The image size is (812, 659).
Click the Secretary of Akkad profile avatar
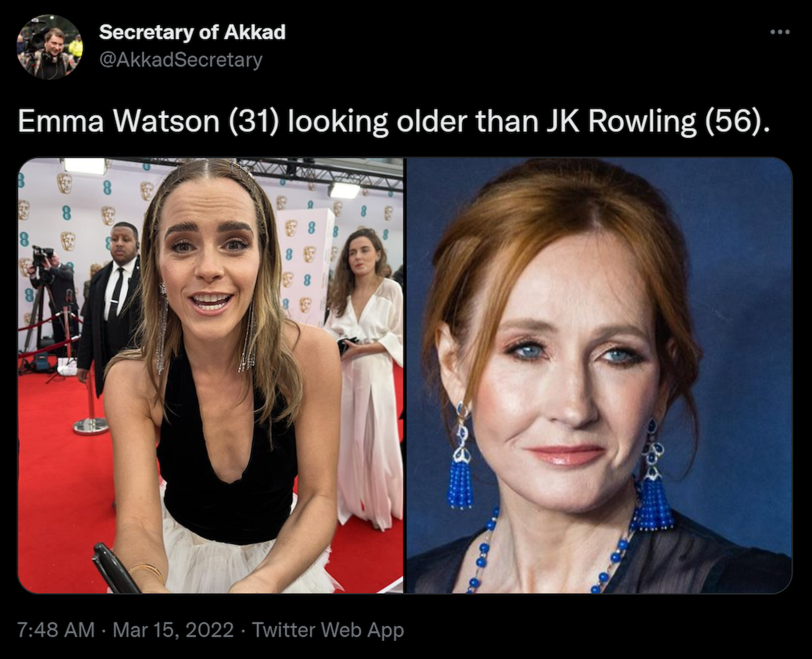pos(49,47)
